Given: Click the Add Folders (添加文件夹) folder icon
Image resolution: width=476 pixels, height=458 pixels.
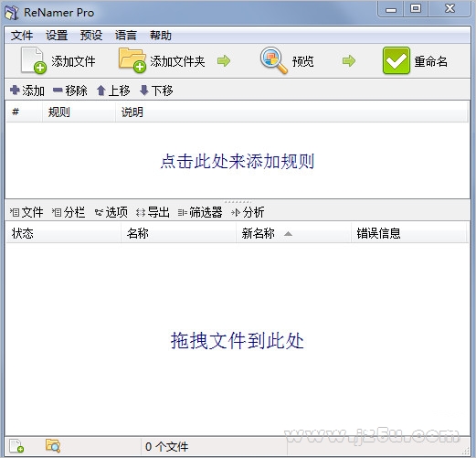Looking at the screenshot, I should click(132, 60).
